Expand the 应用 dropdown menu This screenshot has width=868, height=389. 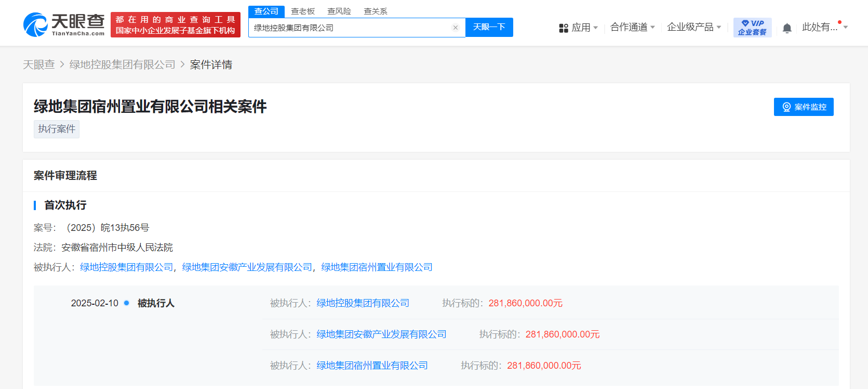(584, 28)
